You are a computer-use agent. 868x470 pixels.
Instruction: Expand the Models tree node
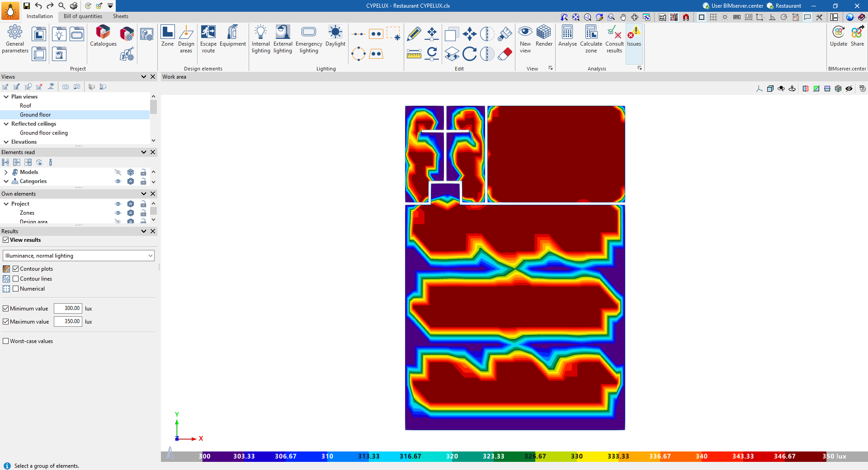pos(6,172)
